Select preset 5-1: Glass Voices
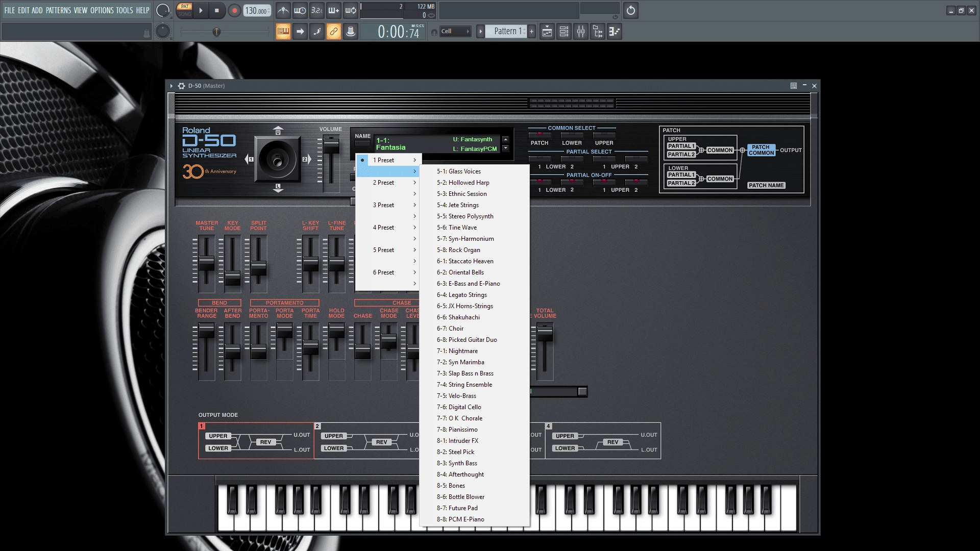980x551 pixels. point(474,171)
